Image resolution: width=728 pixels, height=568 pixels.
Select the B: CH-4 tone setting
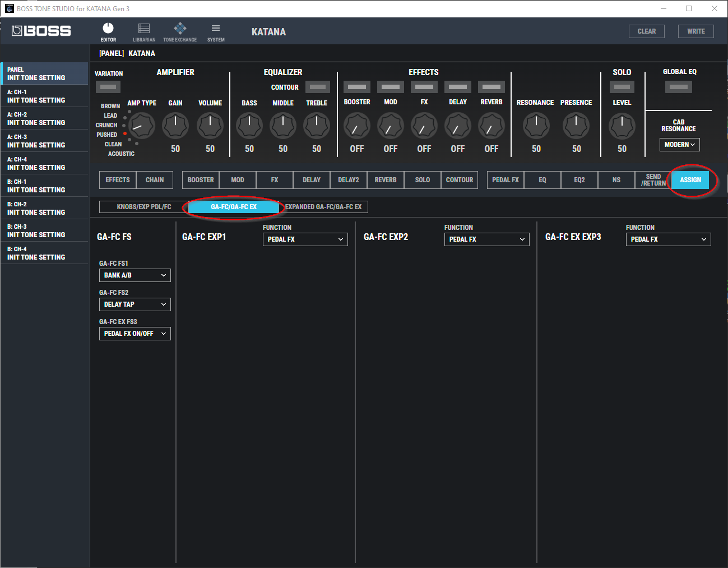(44, 253)
